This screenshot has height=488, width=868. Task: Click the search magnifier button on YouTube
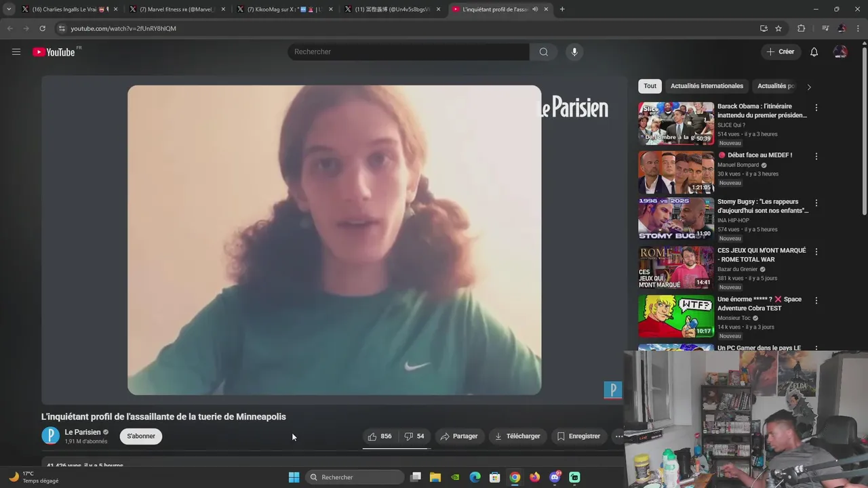pos(543,52)
